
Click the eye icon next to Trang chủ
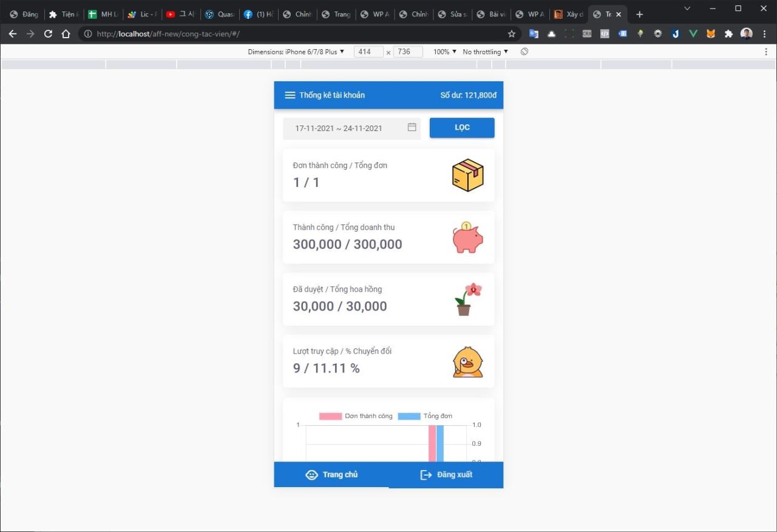pos(312,474)
